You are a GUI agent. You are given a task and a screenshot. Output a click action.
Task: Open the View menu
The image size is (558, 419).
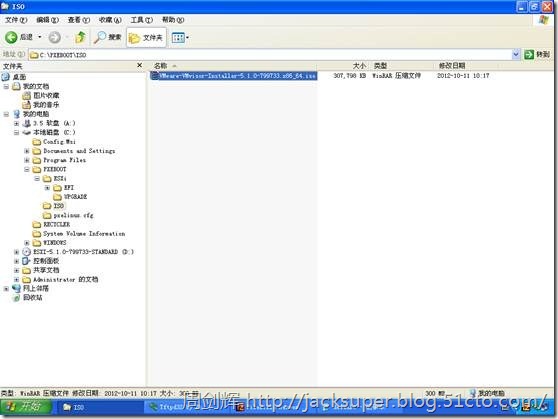click(79, 20)
